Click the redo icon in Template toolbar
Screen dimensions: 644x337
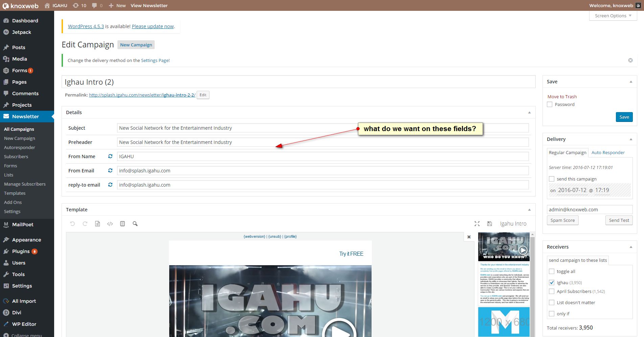85,224
